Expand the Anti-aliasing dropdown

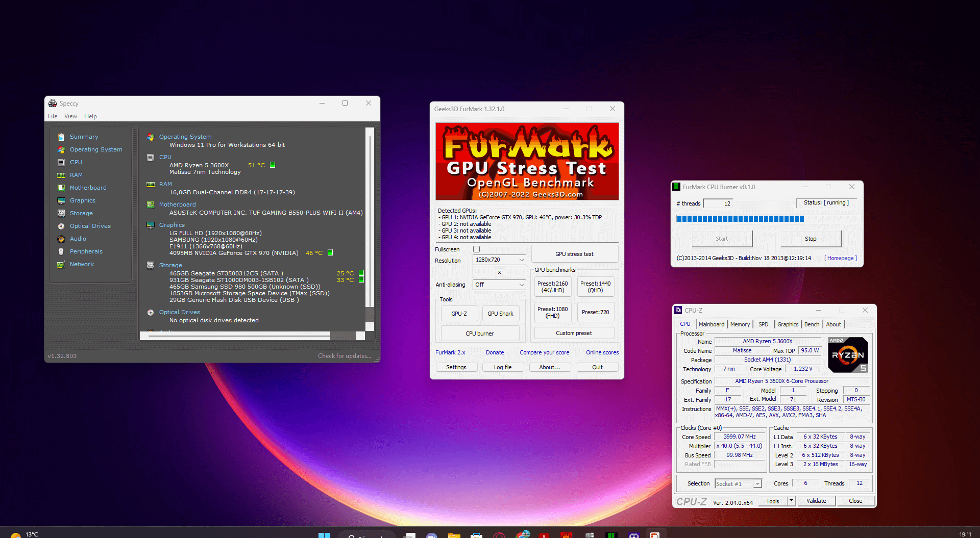[x=499, y=285]
